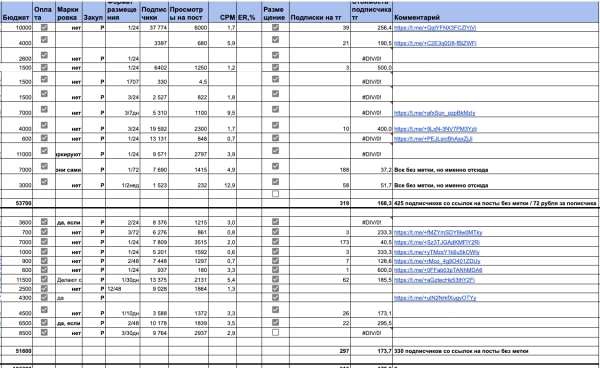This screenshot has width=600, height=368.
Task: Toggle the Оплата checkbox in the 10000 budget row
Action: 44,27
